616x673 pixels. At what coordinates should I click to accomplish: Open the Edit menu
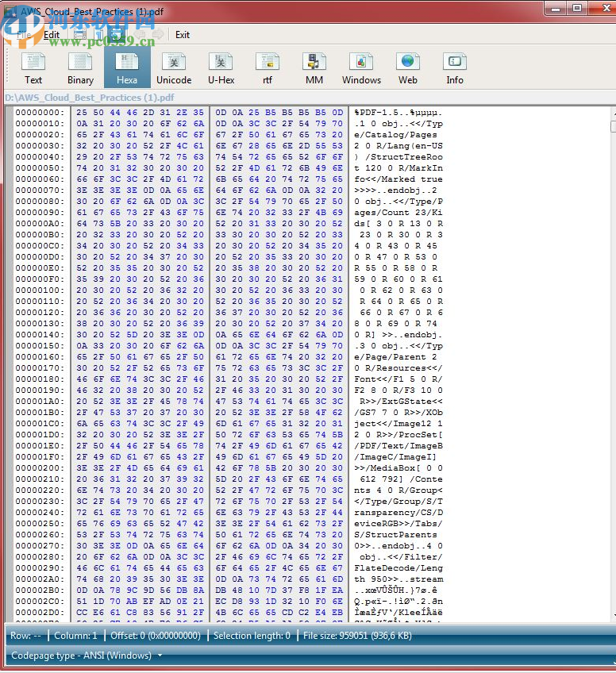pos(52,35)
